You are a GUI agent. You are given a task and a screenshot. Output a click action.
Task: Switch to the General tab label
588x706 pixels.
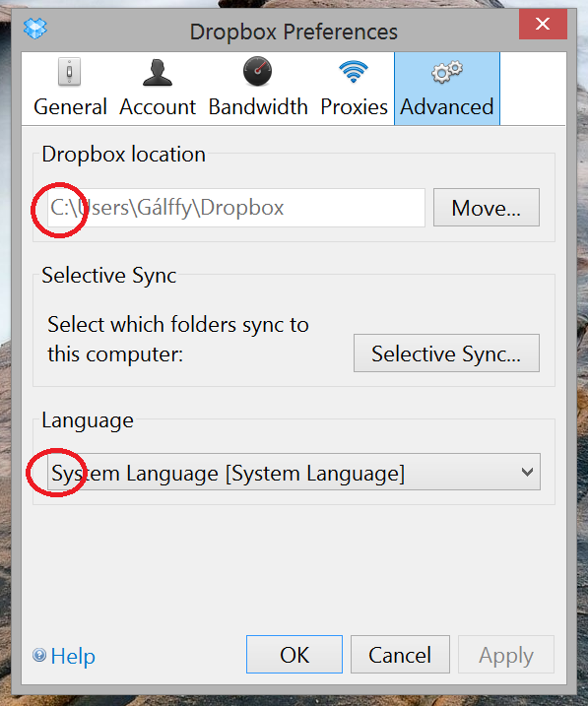pos(70,107)
